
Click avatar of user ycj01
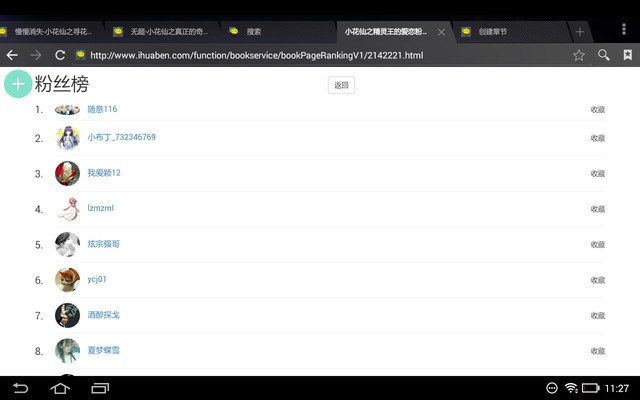click(x=67, y=279)
